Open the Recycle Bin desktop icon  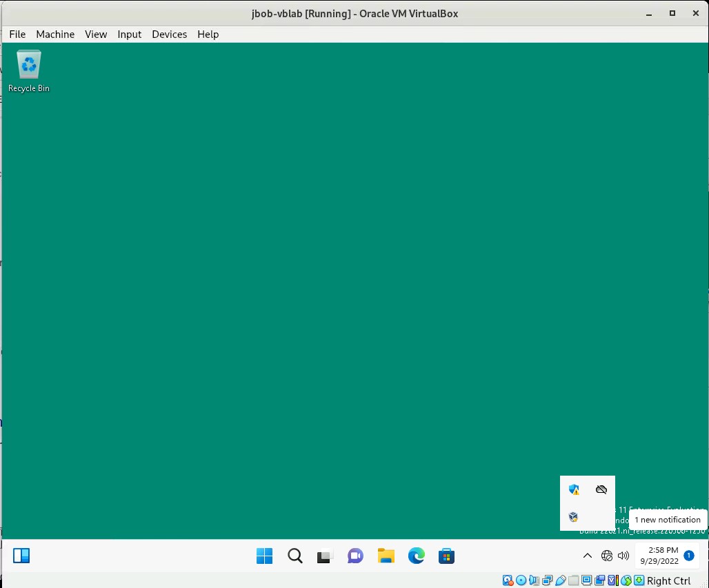[29, 70]
